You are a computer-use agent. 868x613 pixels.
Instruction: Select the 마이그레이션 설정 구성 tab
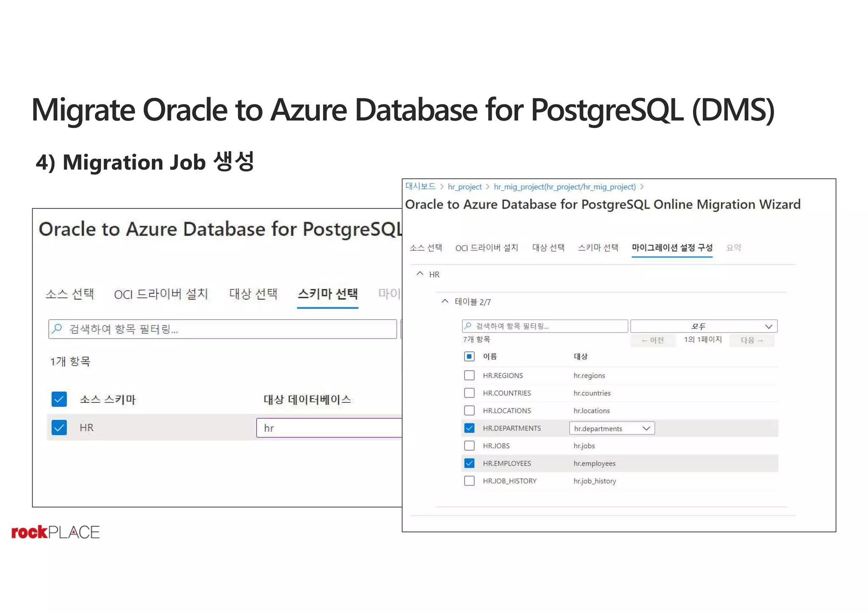[672, 248]
